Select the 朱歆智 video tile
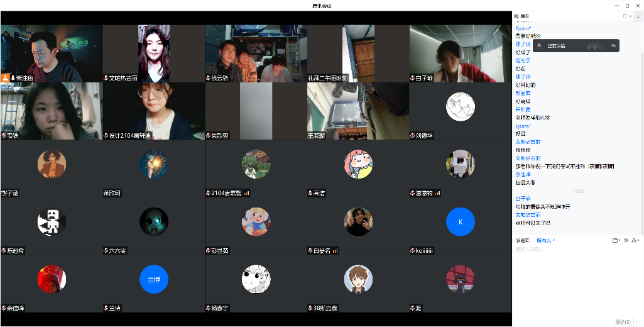Screen dimensions: 644x327 click(x=256, y=111)
